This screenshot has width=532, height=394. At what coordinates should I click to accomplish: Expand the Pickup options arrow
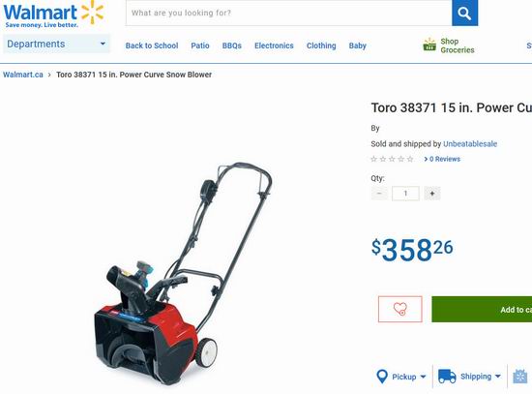[x=423, y=377]
